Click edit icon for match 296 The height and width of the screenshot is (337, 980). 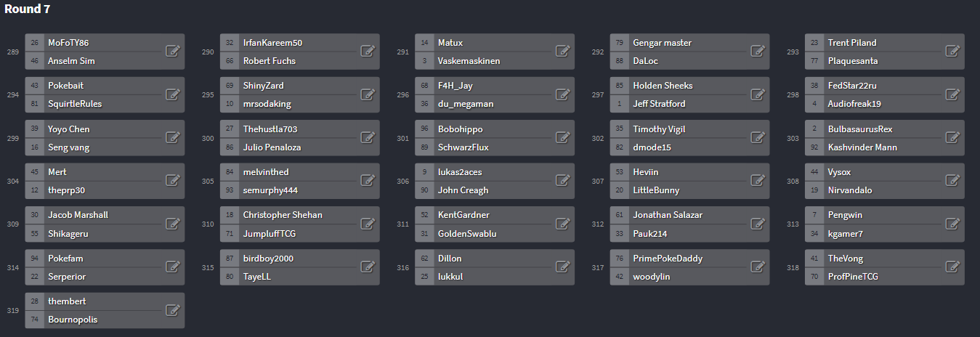(x=562, y=94)
